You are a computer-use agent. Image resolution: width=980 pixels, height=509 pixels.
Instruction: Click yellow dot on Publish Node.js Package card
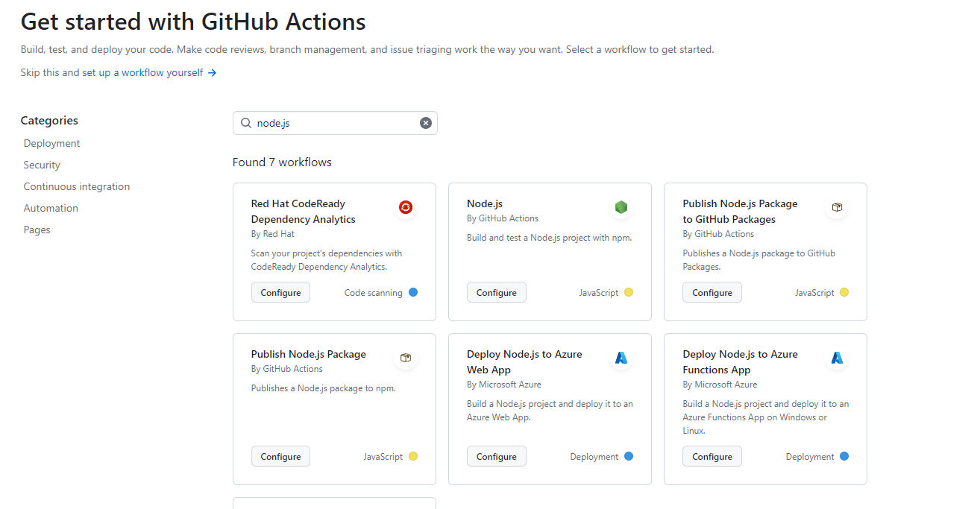click(413, 456)
